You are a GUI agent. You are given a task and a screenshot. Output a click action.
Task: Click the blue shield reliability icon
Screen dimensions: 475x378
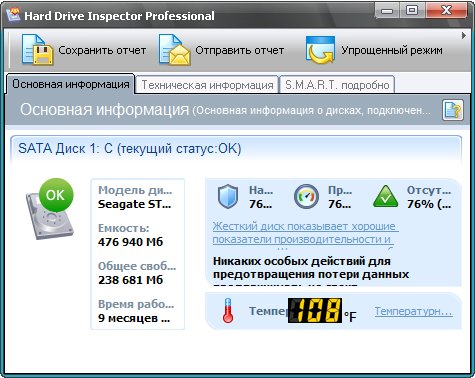[x=228, y=197]
